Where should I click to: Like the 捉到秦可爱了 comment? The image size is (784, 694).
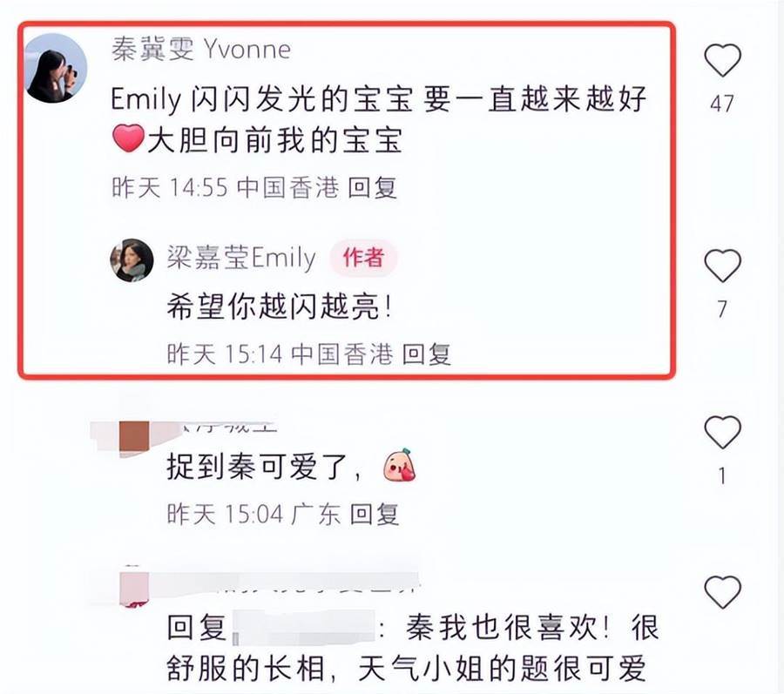(x=722, y=432)
